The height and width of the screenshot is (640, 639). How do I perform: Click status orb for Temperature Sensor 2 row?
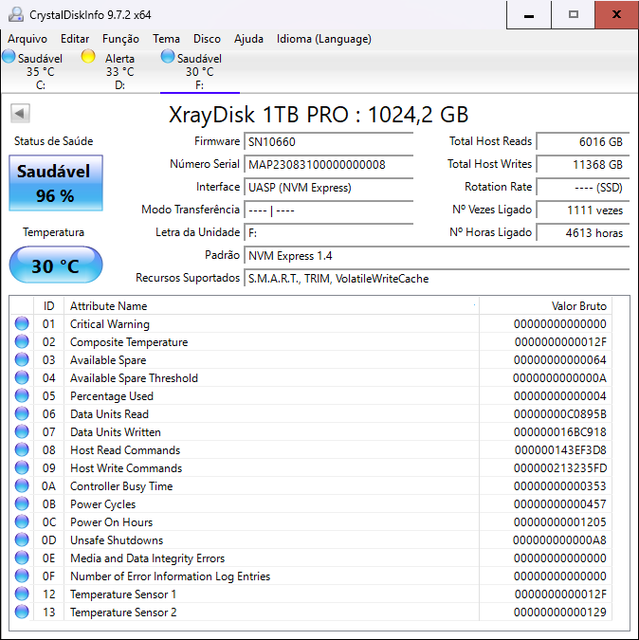[22, 611]
